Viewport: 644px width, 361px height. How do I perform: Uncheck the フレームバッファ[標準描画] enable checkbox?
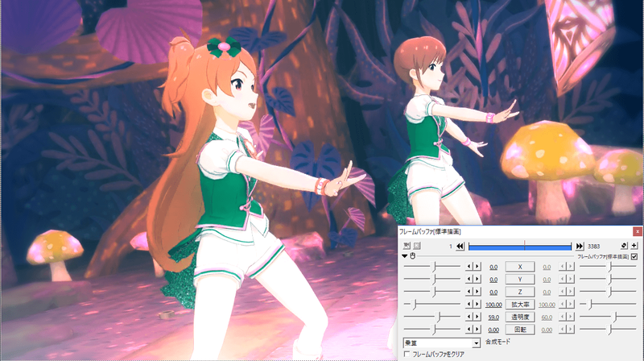[x=634, y=256]
